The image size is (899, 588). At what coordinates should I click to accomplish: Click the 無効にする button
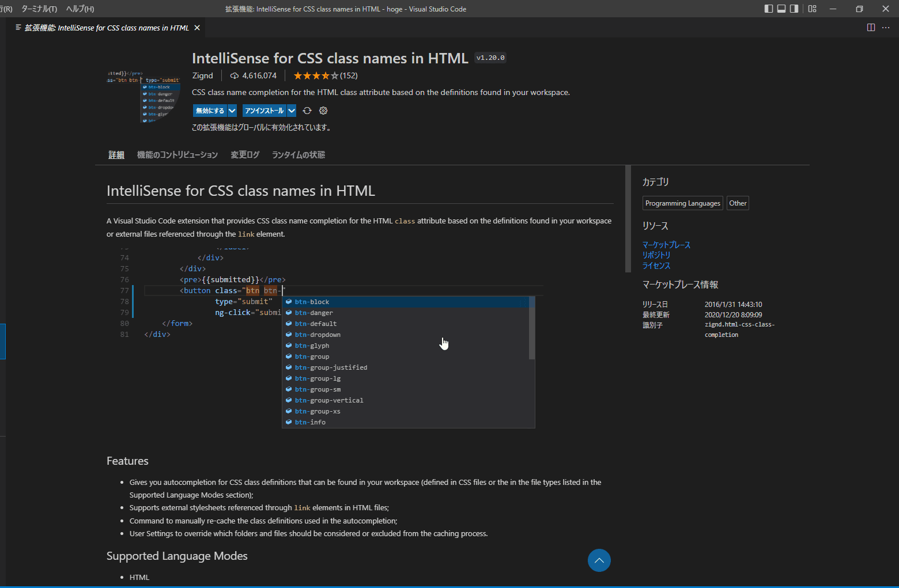click(x=210, y=111)
